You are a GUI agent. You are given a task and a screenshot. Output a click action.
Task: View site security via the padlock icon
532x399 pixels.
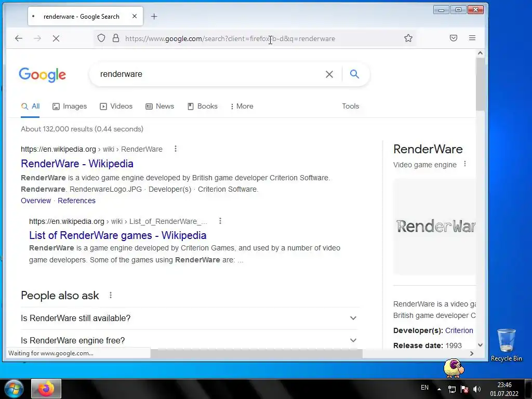coord(116,38)
